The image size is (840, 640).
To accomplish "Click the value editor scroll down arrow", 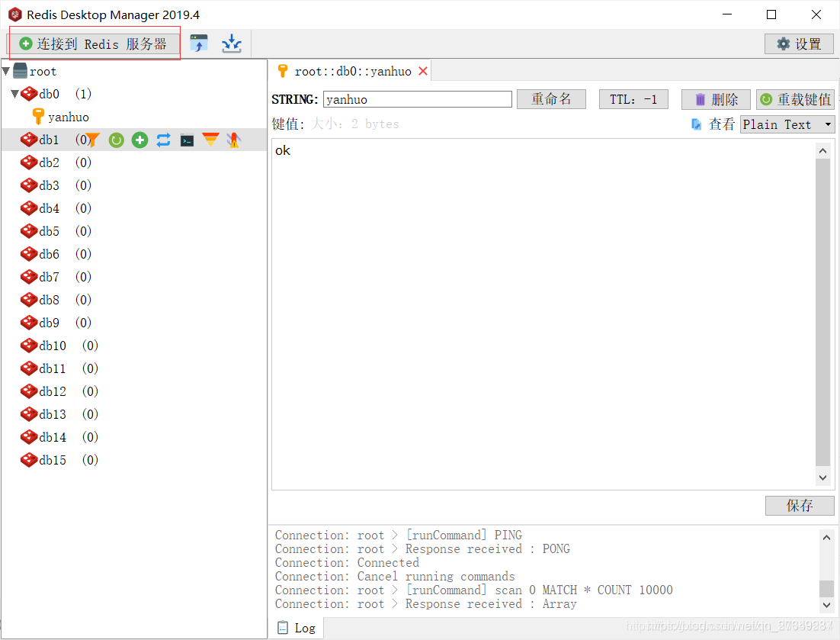I will 823,477.
